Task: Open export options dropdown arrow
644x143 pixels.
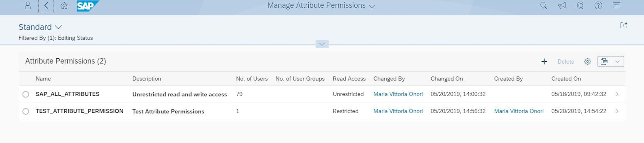Action: click(x=617, y=62)
